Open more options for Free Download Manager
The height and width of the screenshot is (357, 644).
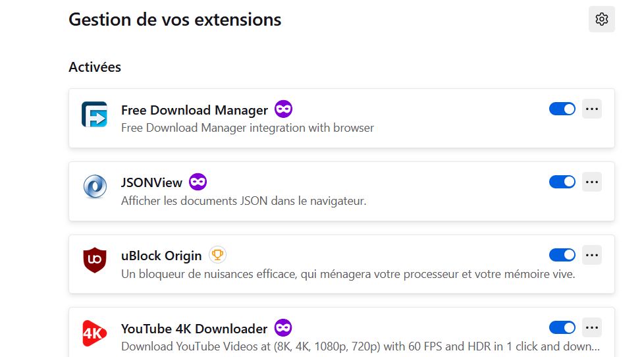pyautogui.click(x=592, y=109)
